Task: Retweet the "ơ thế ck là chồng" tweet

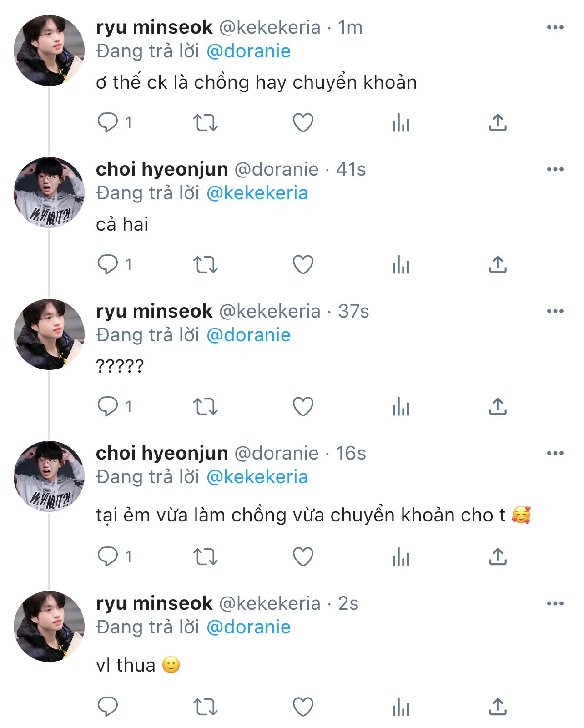Action: click(x=206, y=123)
